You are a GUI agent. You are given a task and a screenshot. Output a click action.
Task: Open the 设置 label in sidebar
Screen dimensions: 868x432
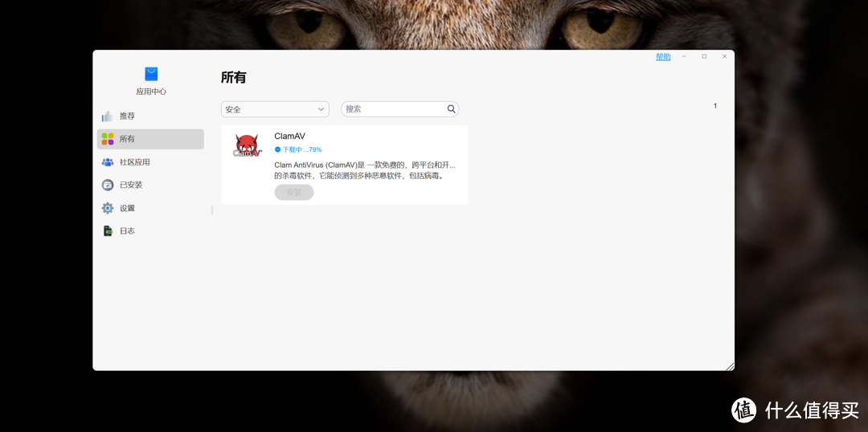127,208
